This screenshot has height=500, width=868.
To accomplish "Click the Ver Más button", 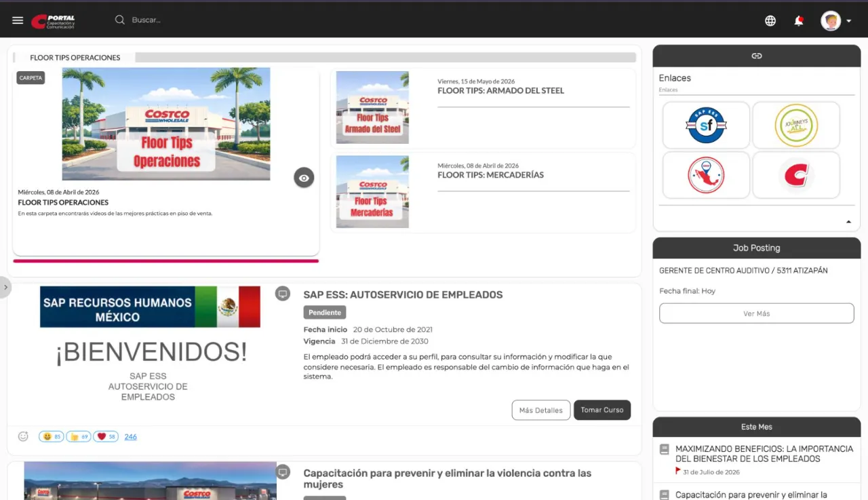I will (x=757, y=313).
